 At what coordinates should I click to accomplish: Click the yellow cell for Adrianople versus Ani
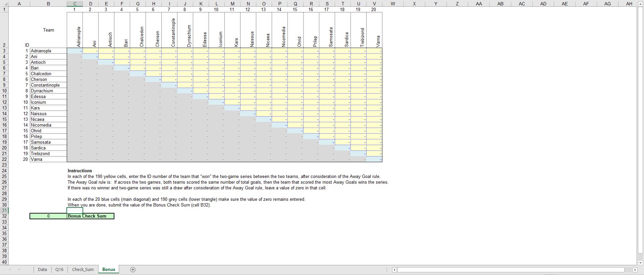coord(90,51)
